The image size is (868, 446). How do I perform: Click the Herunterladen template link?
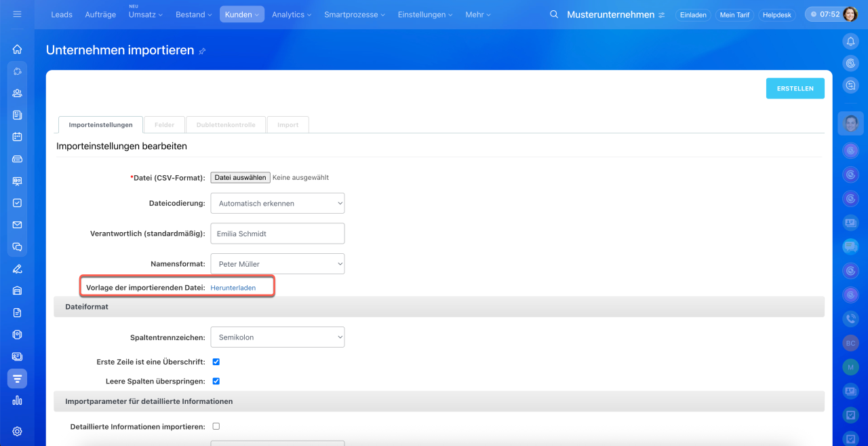[x=233, y=288]
